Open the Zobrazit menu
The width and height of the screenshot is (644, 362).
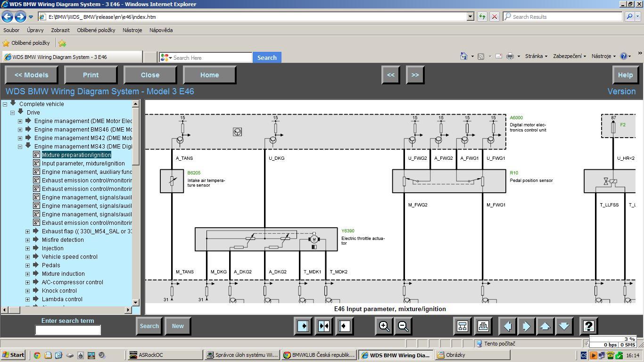[60, 30]
